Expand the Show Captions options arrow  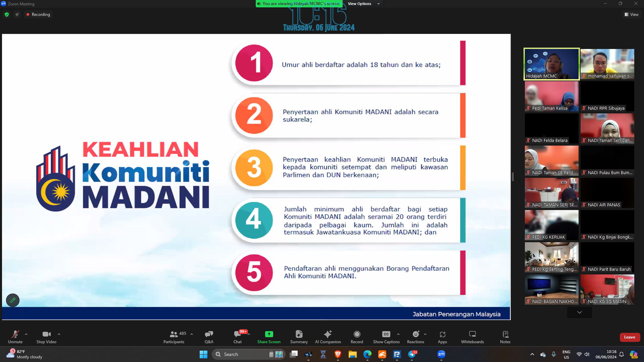tap(398, 334)
